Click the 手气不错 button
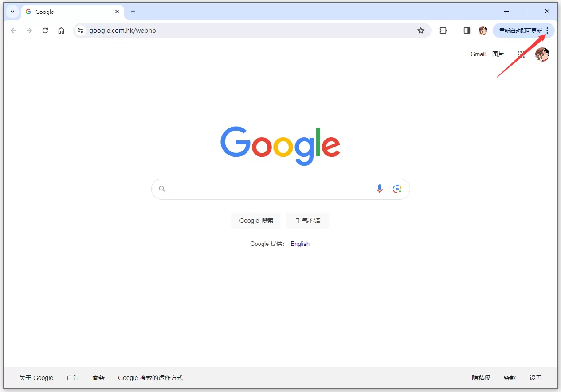561x392 pixels. [307, 221]
